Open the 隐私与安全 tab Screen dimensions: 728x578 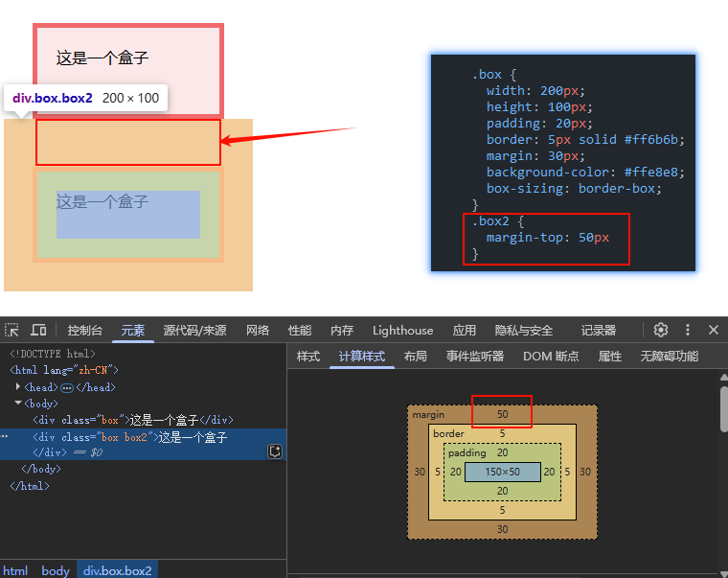pos(524,331)
